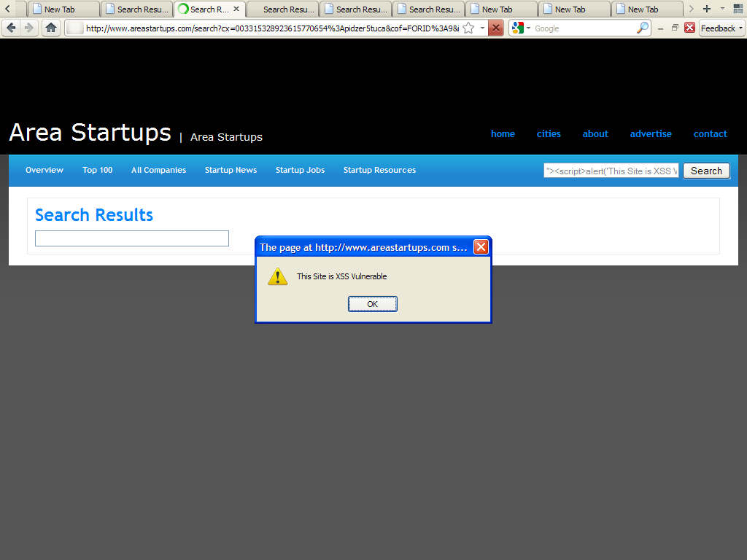Open the Overview menu item
747x560 pixels.
pos(44,170)
